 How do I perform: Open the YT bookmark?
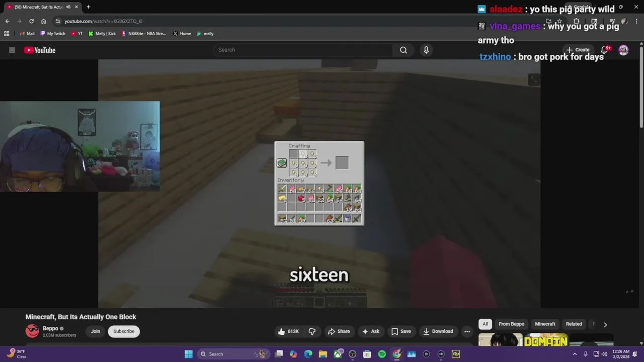pos(76,34)
